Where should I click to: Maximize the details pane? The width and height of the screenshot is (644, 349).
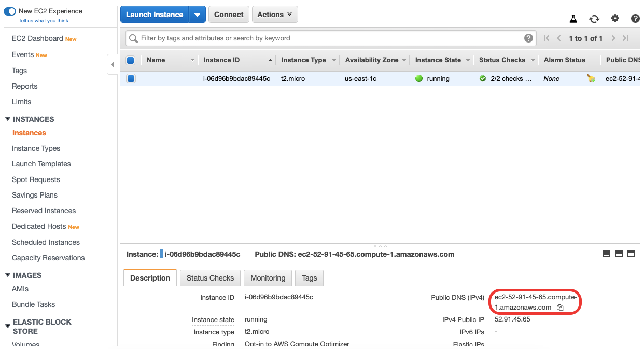pyautogui.click(x=631, y=254)
